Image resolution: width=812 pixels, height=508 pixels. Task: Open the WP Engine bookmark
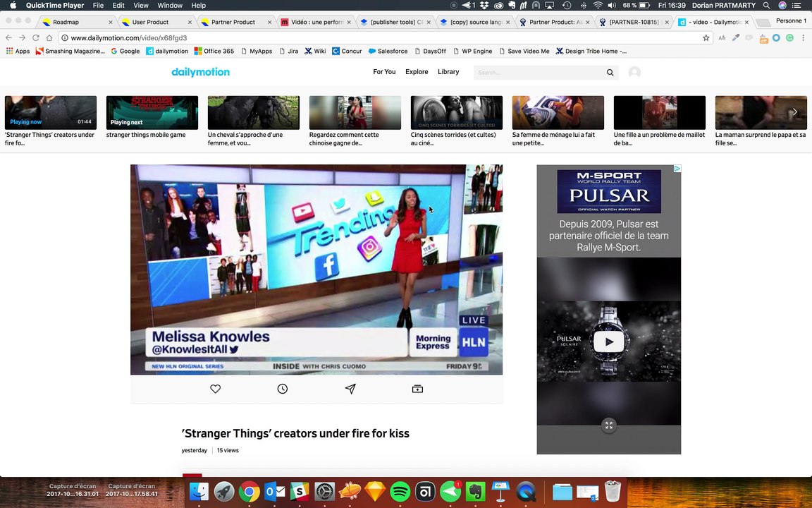click(473, 52)
